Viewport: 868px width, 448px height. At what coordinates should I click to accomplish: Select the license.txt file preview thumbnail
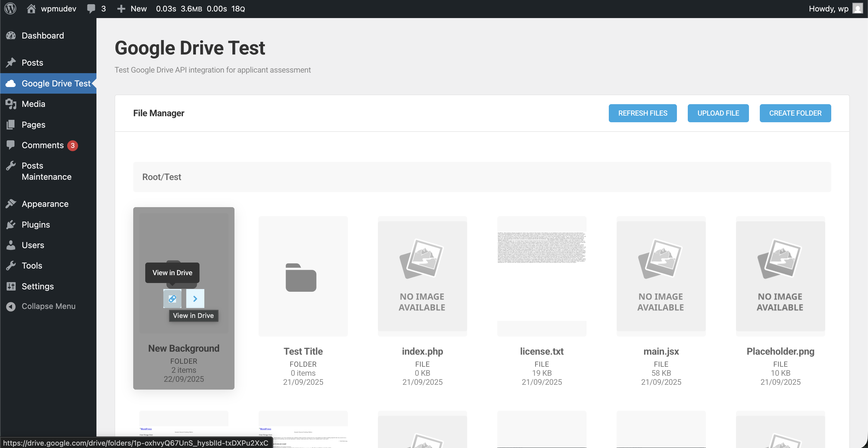542,276
